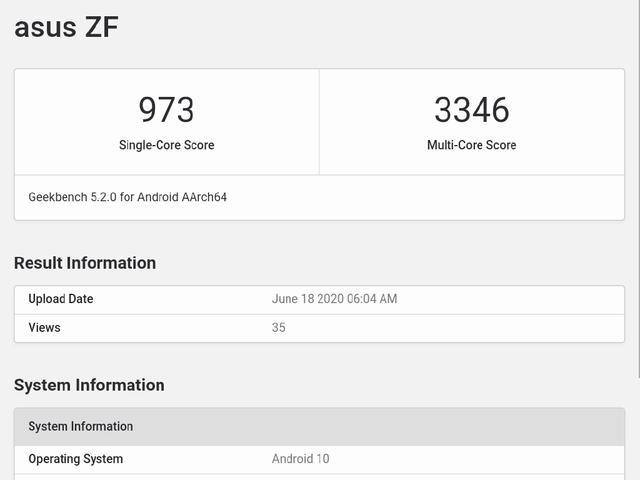Viewport: 640px width, 480px height.
Task: Click the Multi-Core Score label
Action: click(472, 145)
